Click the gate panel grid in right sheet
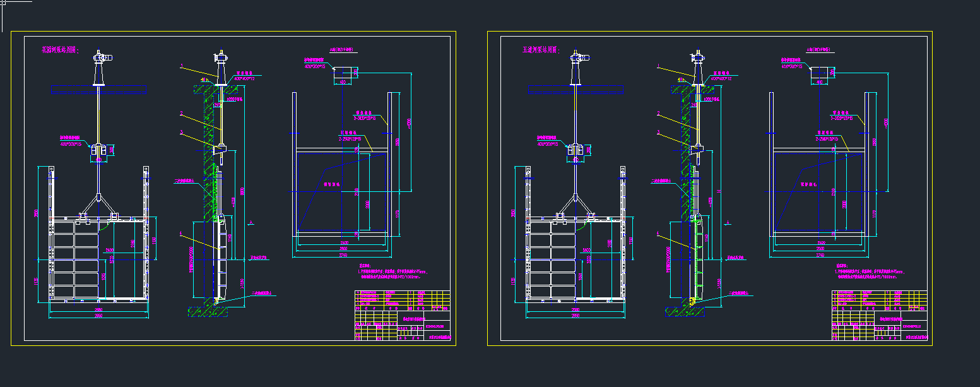Viewport: 980px width, 387px height. tap(551, 259)
